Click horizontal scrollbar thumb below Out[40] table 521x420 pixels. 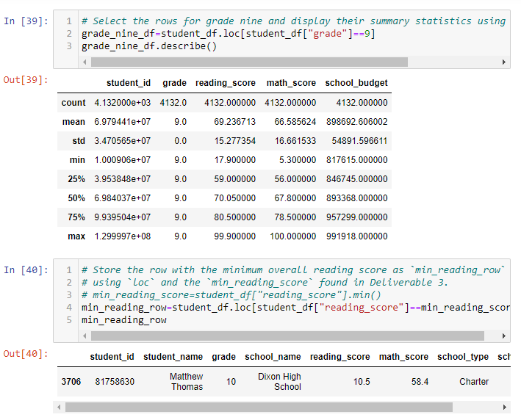pyautogui.click(x=259, y=407)
